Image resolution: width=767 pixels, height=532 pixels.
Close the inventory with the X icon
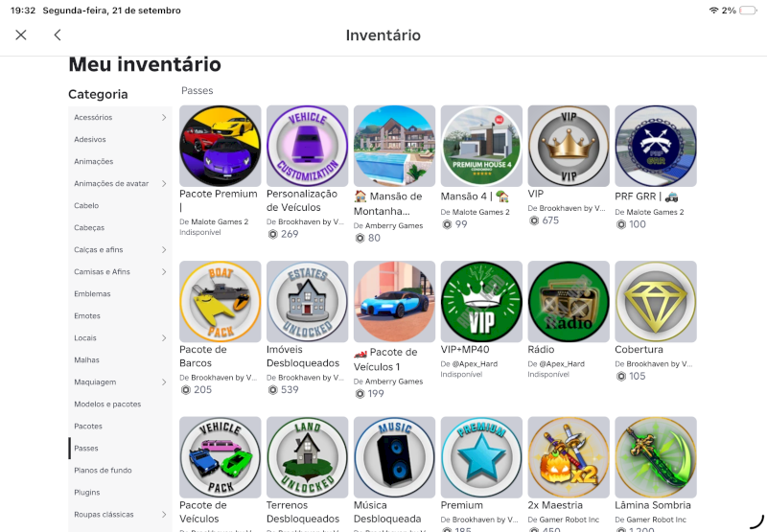coord(21,35)
